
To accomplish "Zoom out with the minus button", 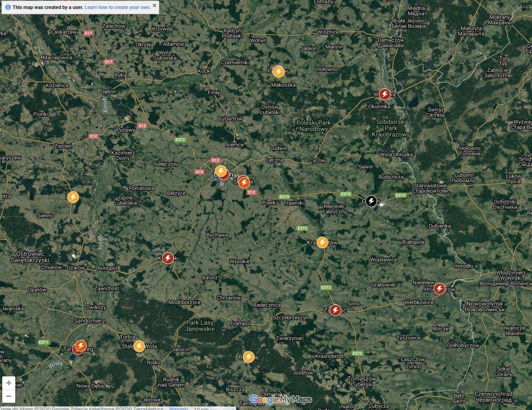I will pos(8,396).
